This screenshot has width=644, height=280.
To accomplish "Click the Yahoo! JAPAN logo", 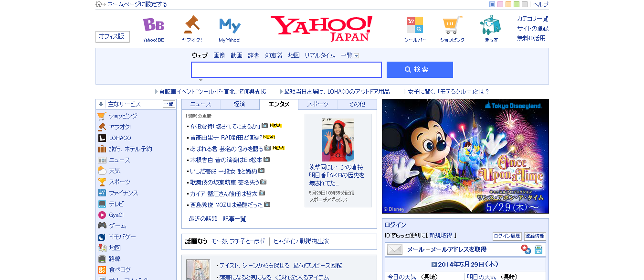I will [321, 28].
